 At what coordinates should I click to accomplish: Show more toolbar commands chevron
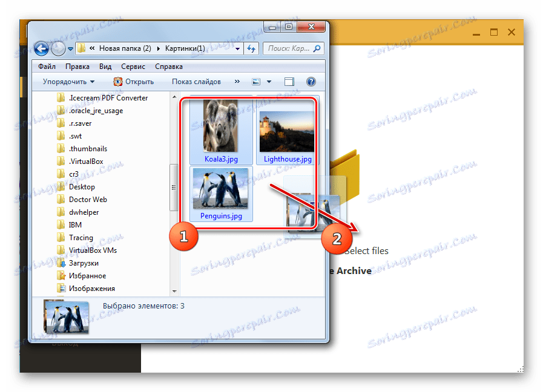click(237, 81)
